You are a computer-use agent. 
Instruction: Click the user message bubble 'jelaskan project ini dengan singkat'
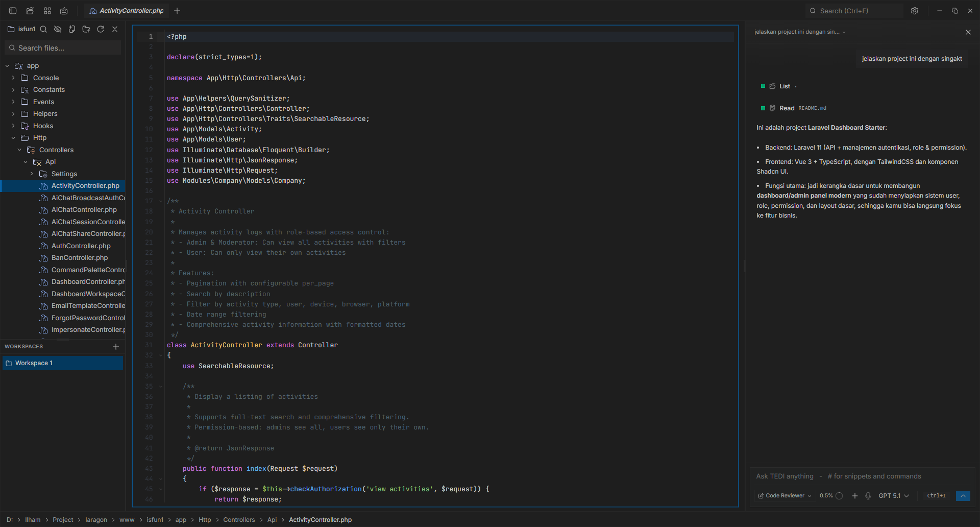point(912,59)
